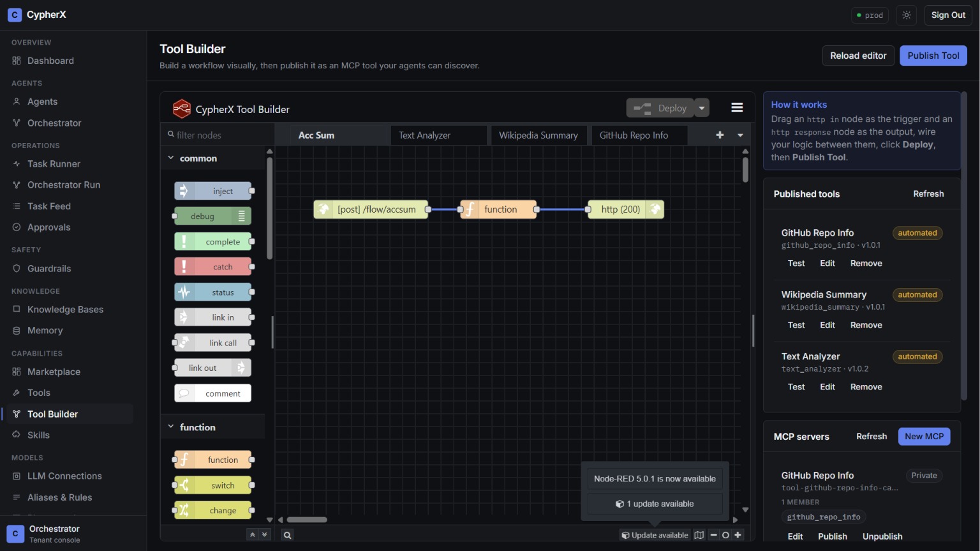Switch to the Wikipedia Summary flow tab
980x551 pixels.
coord(538,135)
